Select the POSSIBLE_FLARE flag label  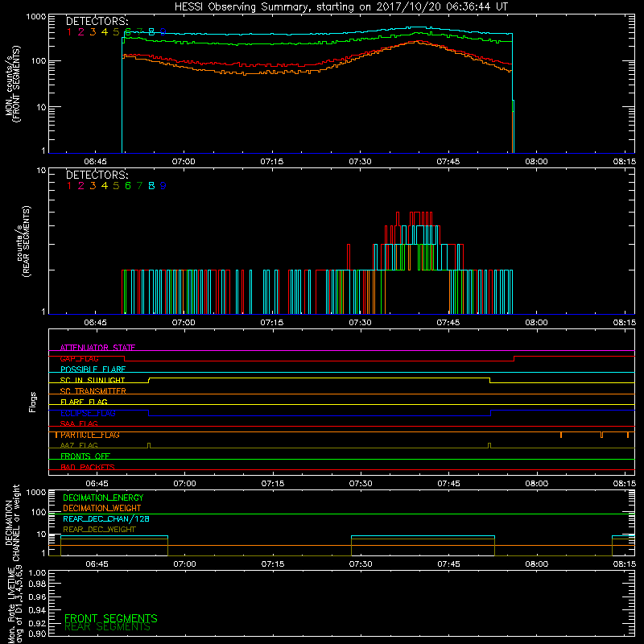click(x=93, y=369)
